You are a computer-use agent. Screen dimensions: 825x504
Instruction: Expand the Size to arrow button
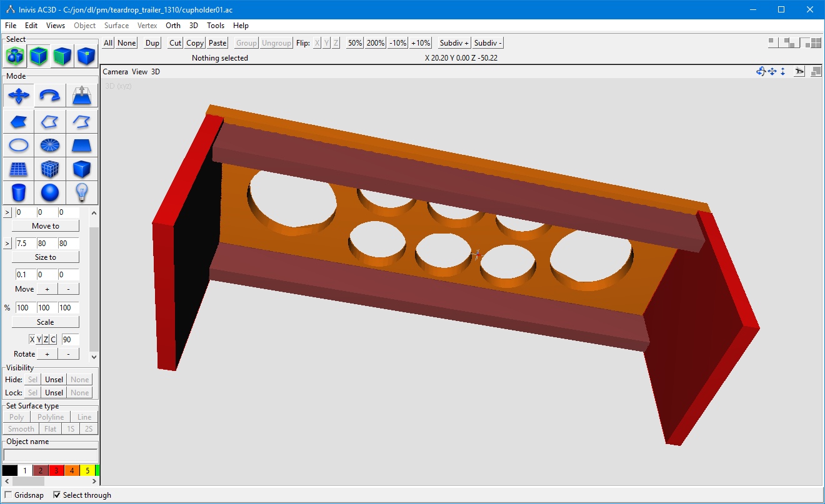pos(7,243)
